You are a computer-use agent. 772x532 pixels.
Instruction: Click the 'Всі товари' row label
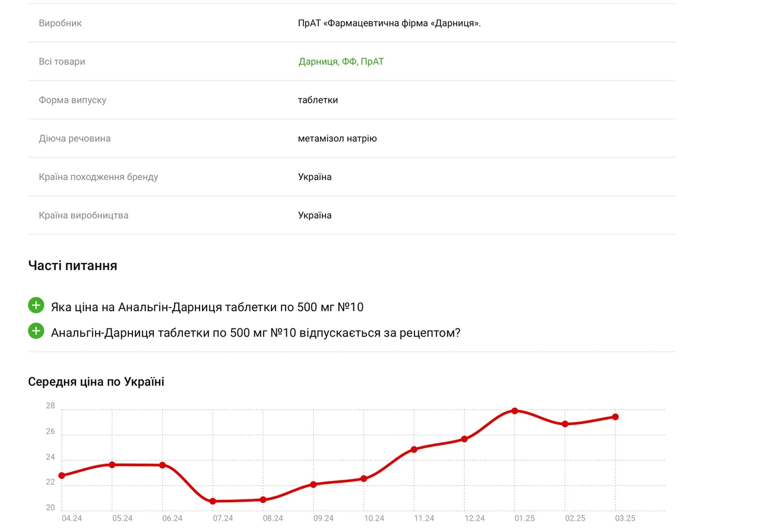click(x=62, y=62)
